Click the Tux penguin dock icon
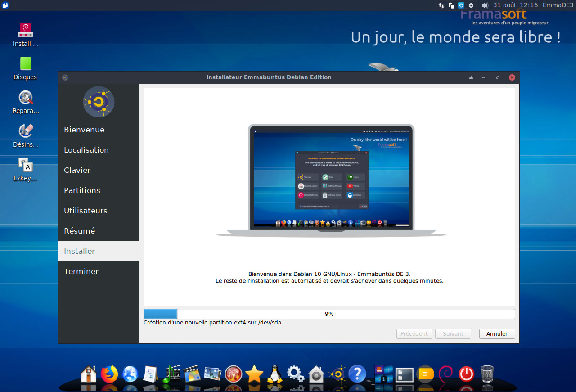The height and width of the screenshot is (392, 576). 274,374
